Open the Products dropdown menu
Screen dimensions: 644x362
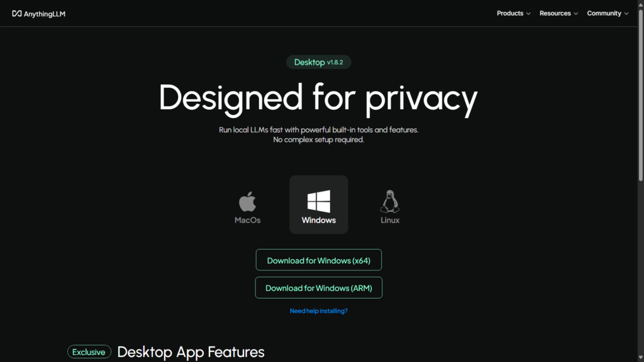(513, 14)
